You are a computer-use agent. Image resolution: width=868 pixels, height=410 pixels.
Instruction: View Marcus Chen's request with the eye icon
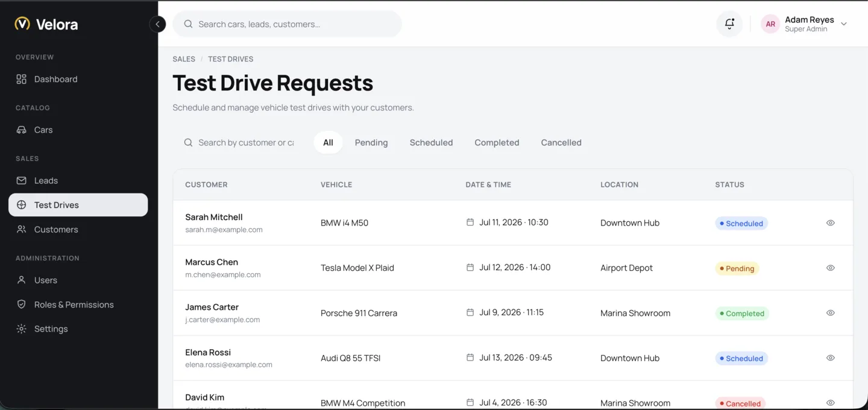pyautogui.click(x=830, y=268)
